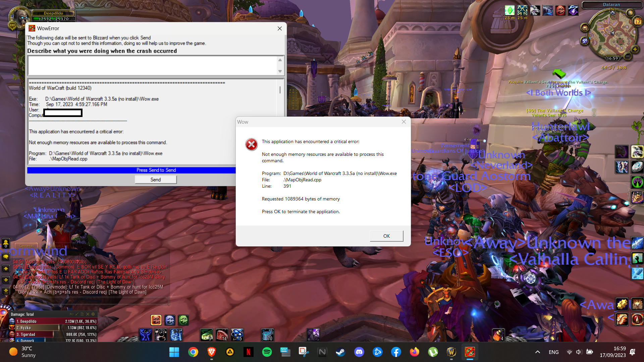Click the gold gear action button
644x362 pixels.
coord(622,304)
